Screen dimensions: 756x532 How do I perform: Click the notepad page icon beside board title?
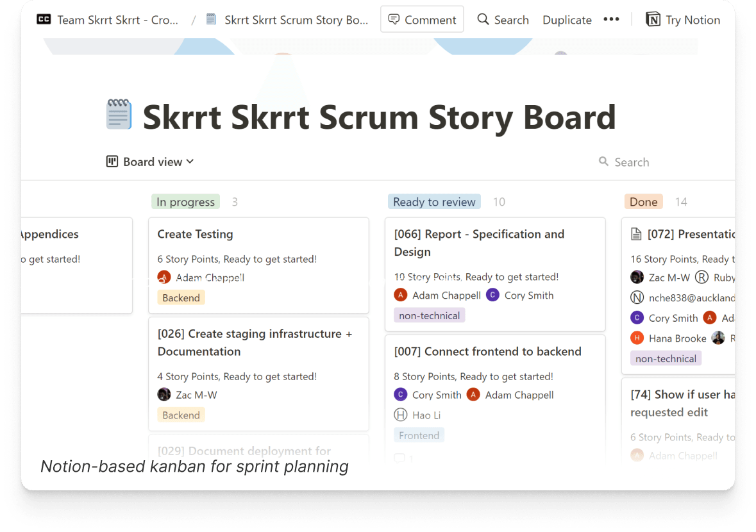pos(119,115)
